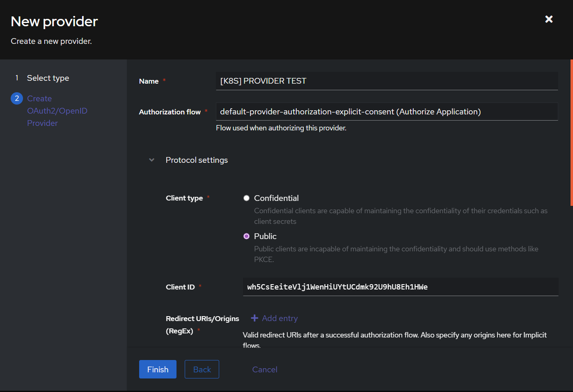The width and height of the screenshot is (573, 392).
Task: Select the Public client type radio
Action: [246, 236]
